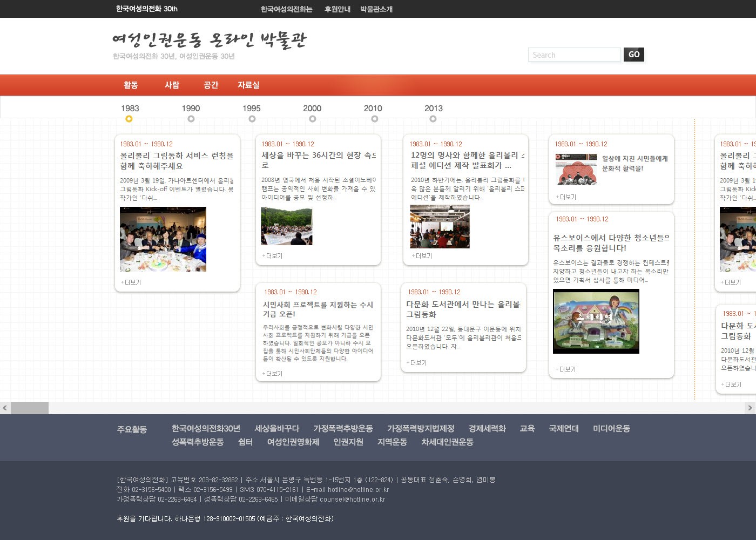Open the dollhouse illustration thumbnail
This screenshot has width=756, height=540.
pyautogui.click(x=596, y=321)
